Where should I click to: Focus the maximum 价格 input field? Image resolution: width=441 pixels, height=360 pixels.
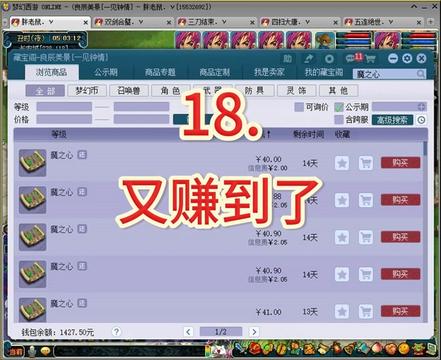141,119
